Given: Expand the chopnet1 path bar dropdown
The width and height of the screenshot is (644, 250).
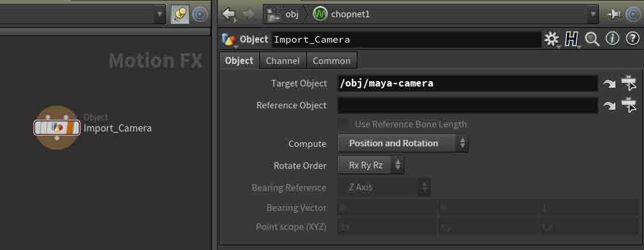Looking at the screenshot, I should (x=593, y=14).
